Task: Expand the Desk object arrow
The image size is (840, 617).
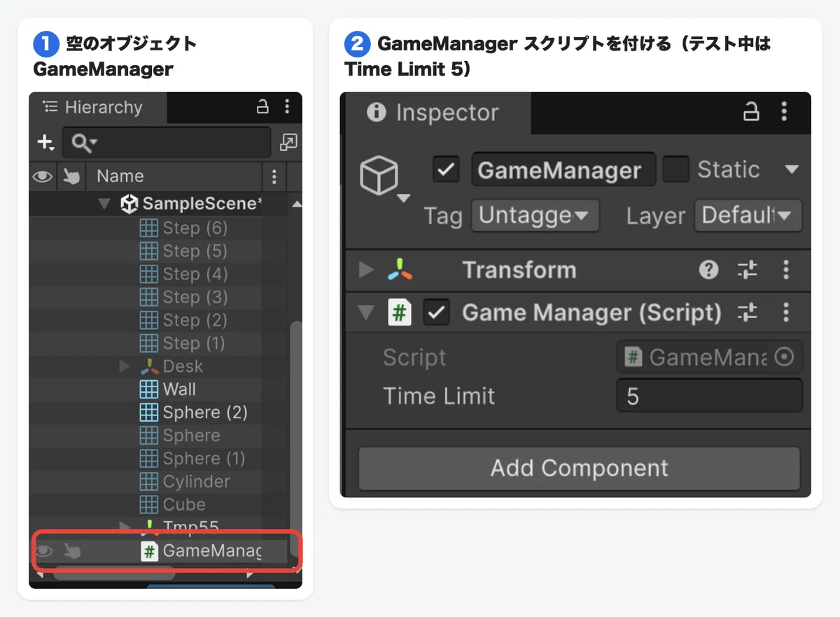Action: pyautogui.click(x=125, y=366)
